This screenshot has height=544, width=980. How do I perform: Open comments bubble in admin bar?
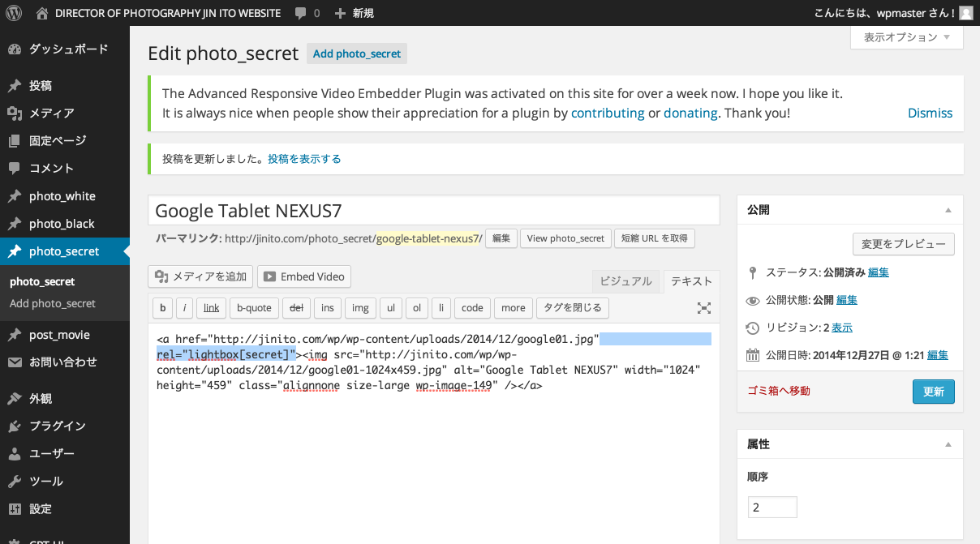(307, 13)
